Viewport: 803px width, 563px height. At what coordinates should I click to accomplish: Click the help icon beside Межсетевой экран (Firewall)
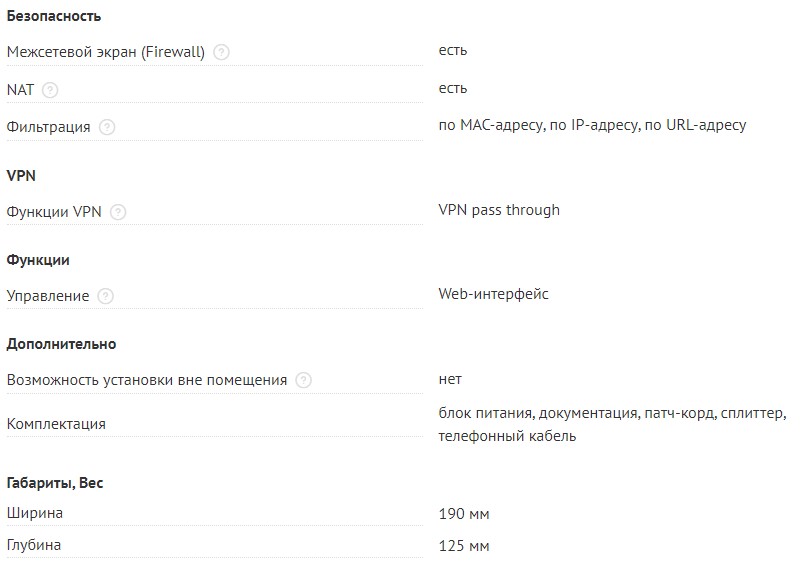222,53
